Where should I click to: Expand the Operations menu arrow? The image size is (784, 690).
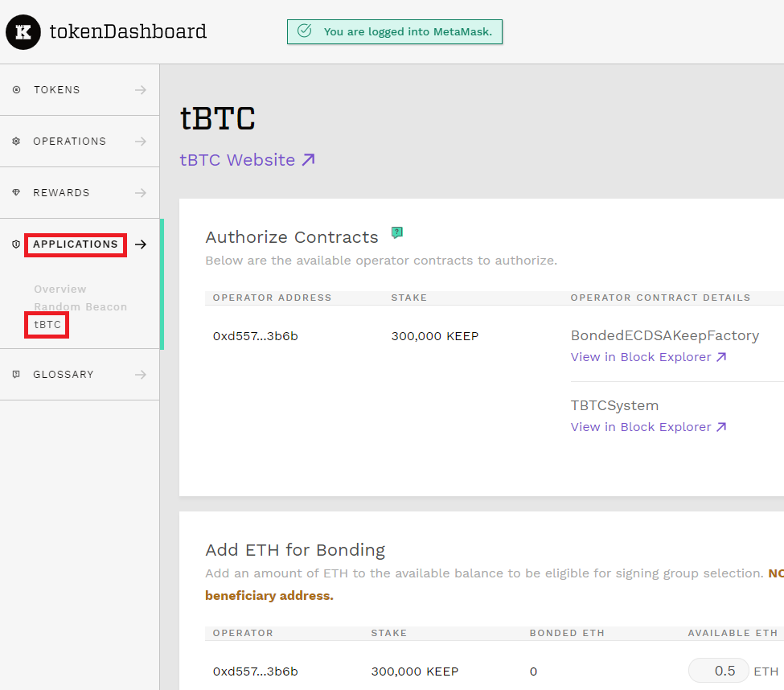(x=141, y=142)
